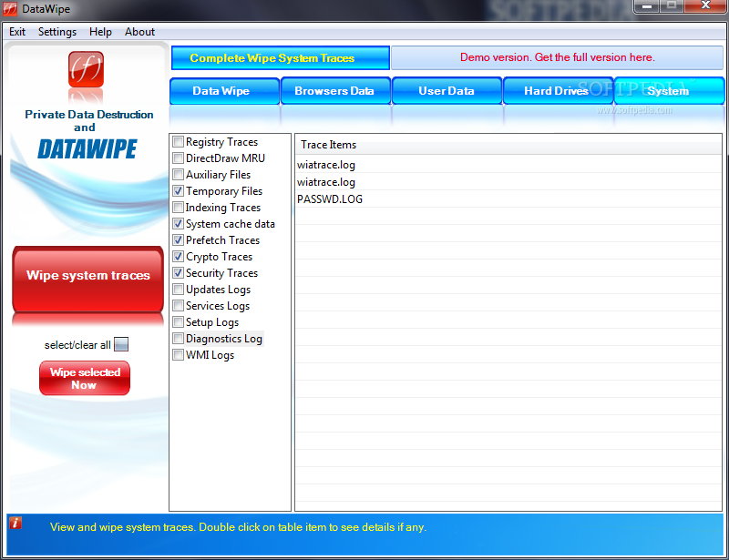Switch to the Hard Drives tab
The height and width of the screenshot is (560, 729).
tap(558, 91)
